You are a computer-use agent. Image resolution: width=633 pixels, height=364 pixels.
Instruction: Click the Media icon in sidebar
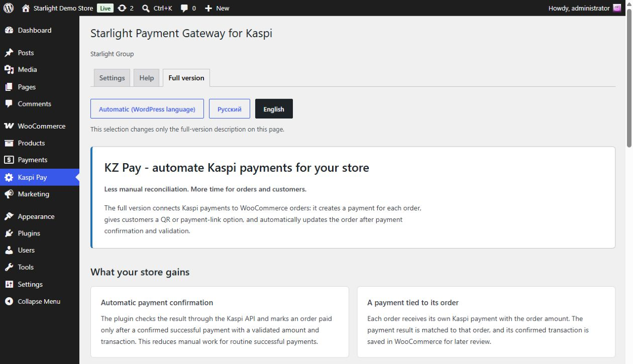pyautogui.click(x=9, y=69)
